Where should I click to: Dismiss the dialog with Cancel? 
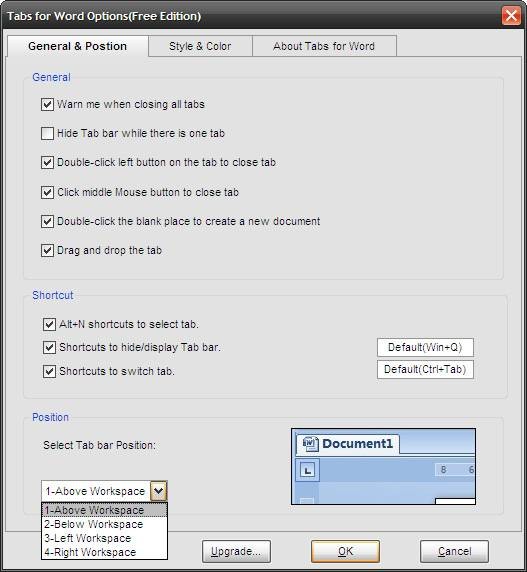pos(454,551)
